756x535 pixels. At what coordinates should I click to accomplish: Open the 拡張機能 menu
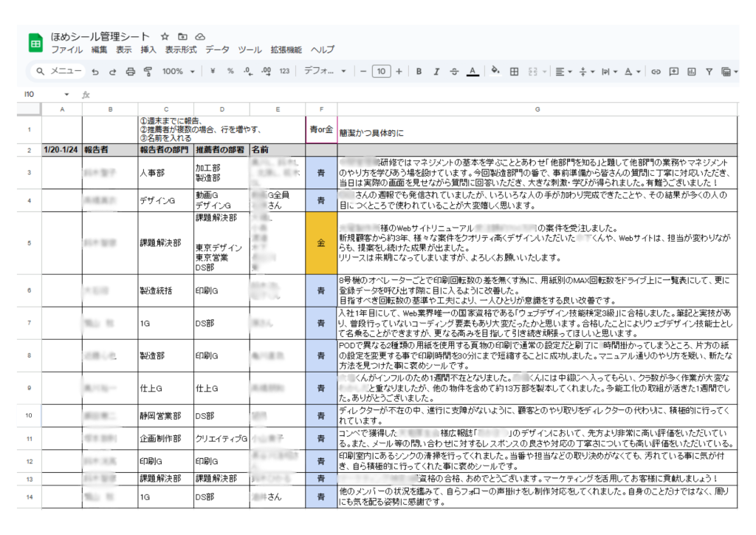tap(286, 50)
